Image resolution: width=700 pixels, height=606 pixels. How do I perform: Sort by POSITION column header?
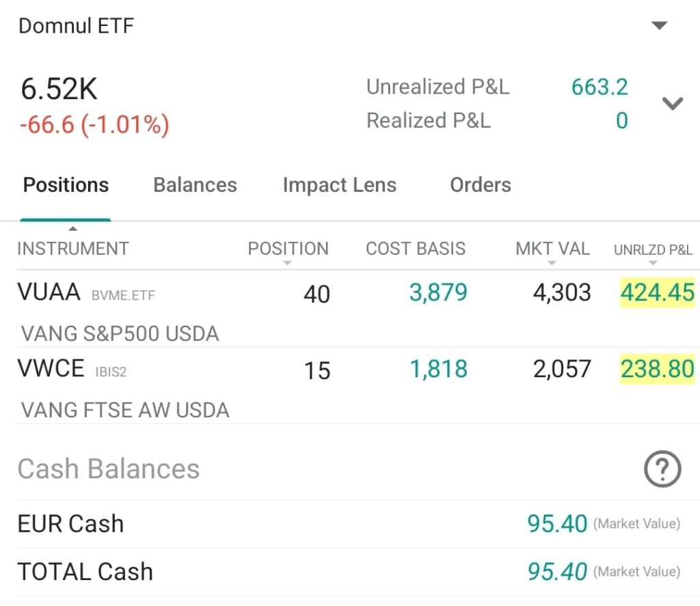[x=288, y=249]
